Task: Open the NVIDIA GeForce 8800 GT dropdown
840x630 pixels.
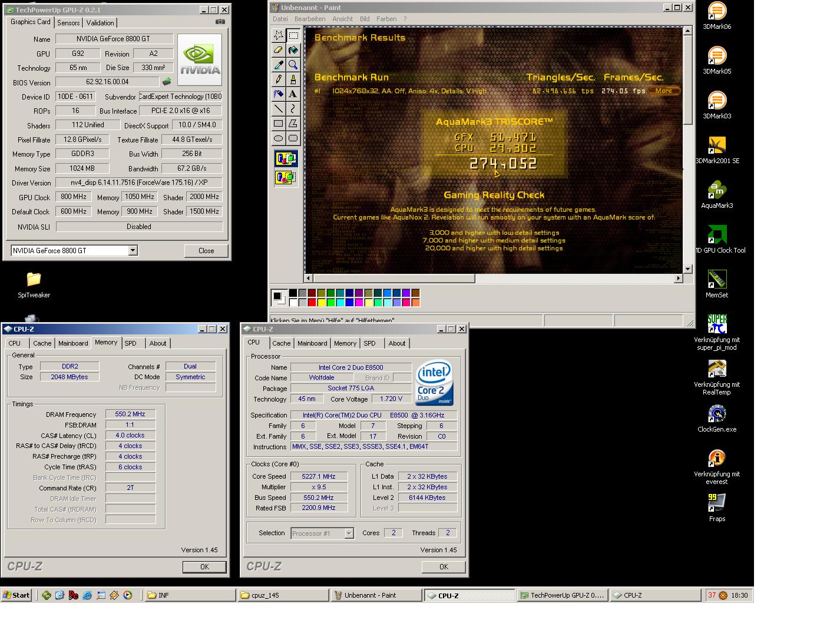Action: 133,250
